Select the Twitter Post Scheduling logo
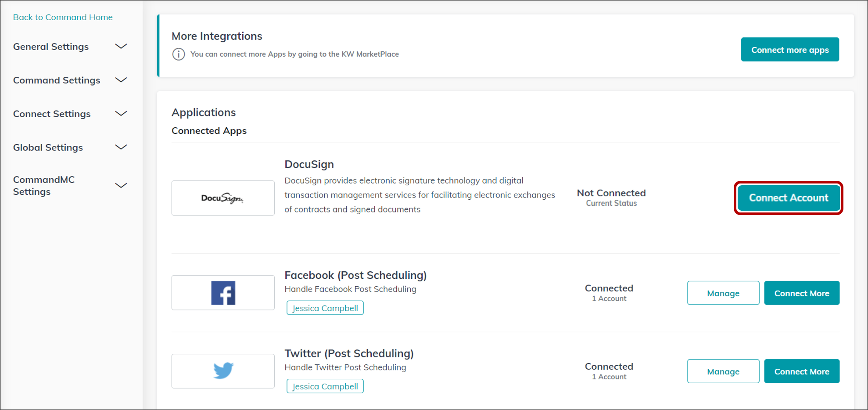This screenshot has height=410, width=868. (223, 371)
